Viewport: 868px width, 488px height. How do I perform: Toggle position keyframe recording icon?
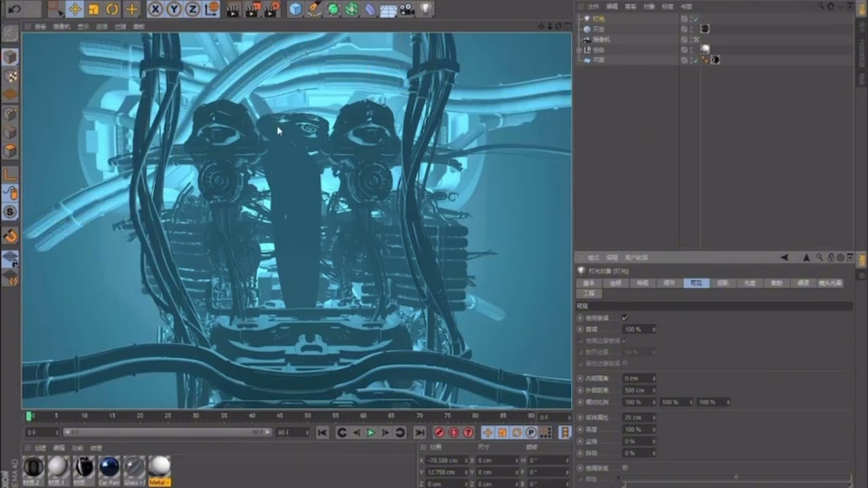[488, 432]
